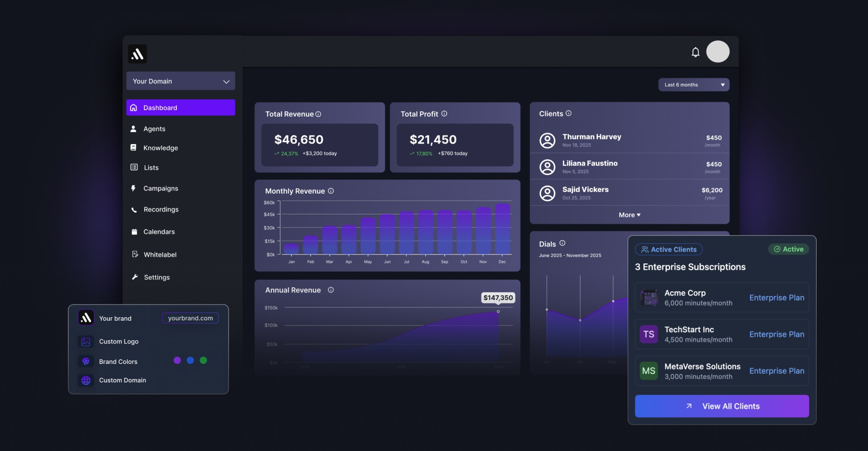
Task: Click the Annual Revenue info icon
Action: click(331, 290)
